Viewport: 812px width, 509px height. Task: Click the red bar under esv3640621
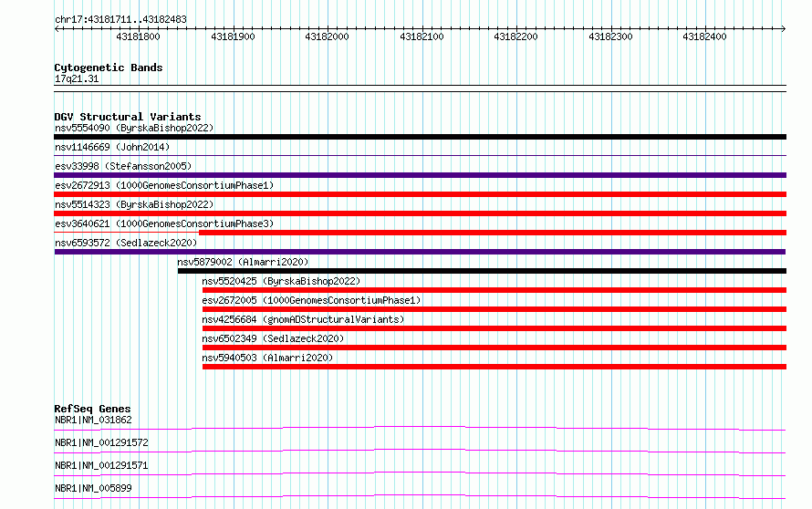pos(493,233)
